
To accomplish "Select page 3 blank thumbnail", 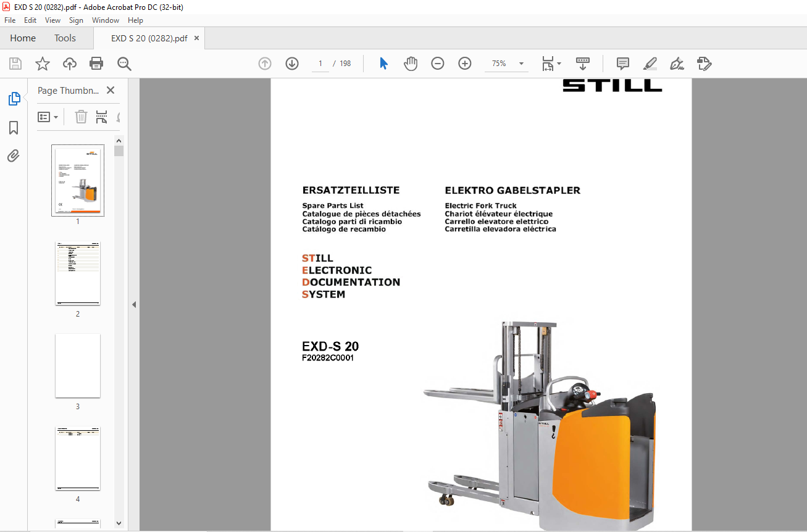I will click(78, 366).
